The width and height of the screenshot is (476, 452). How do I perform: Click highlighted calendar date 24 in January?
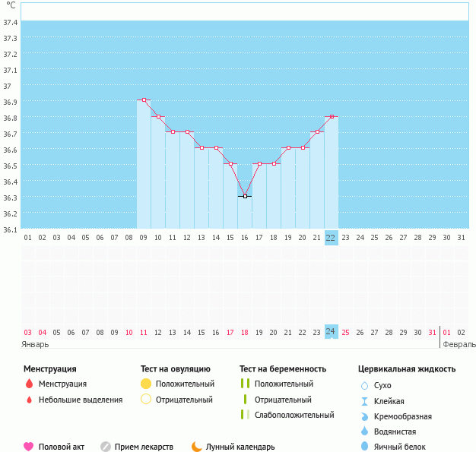[331, 332]
